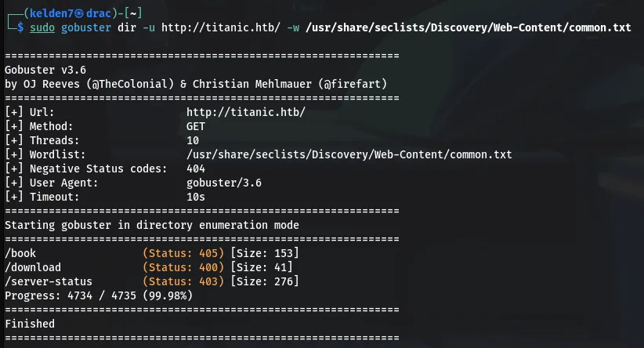Click the 'sudo' word in the command
The height and width of the screenshot is (348, 644).
pos(42,27)
